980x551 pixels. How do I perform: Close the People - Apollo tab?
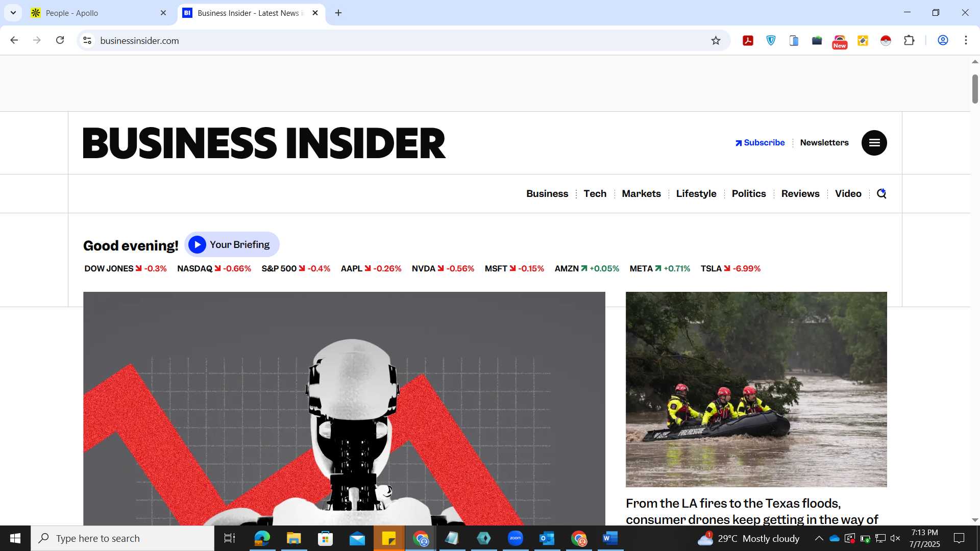(163, 13)
